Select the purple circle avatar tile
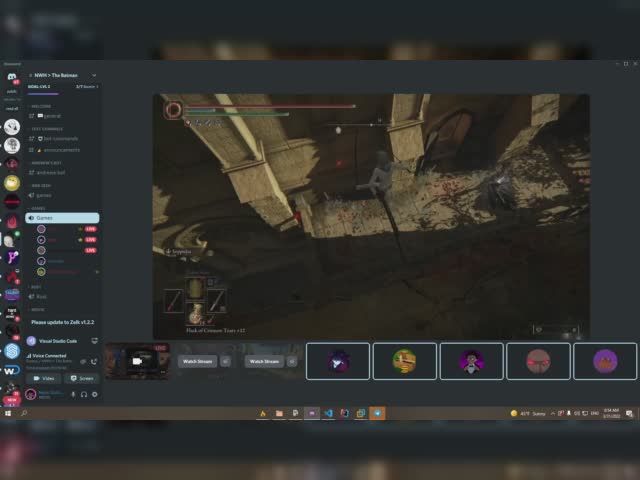 coord(605,361)
